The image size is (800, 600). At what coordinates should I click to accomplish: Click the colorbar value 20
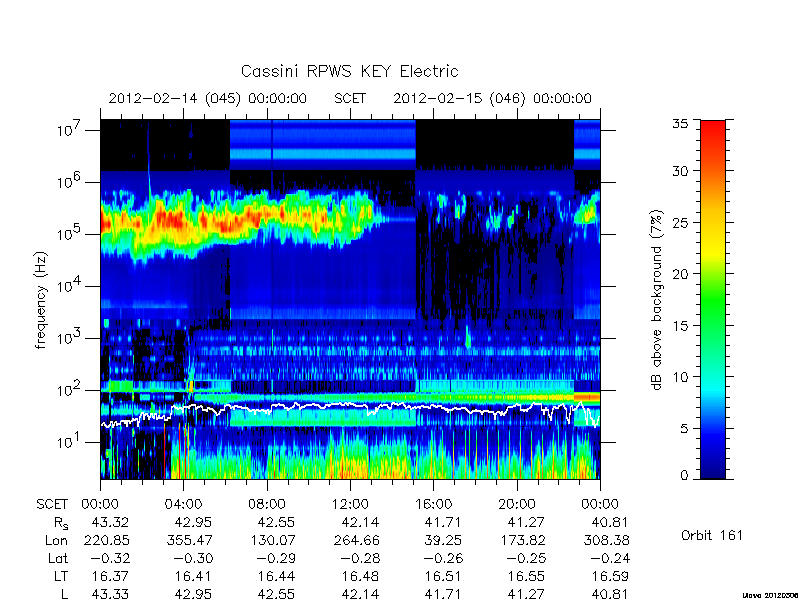(x=681, y=274)
